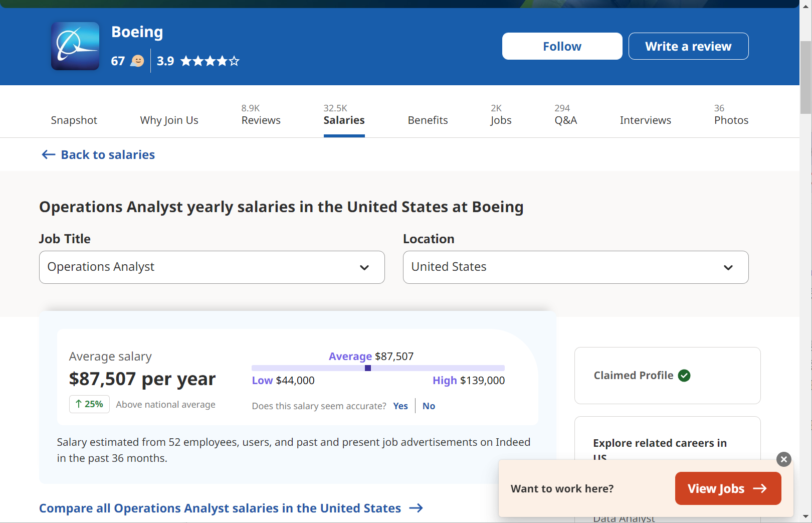Image resolution: width=812 pixels, height=523 pixels.
Task: Click the chevron in the Location dropdown
Action: (x=728, y=268)
